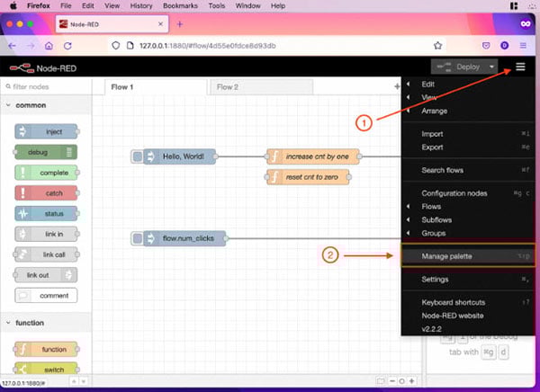This screenshot has width=540, height=392.
Task: Select the complete node in palette
Action: [x=47, y=173]
